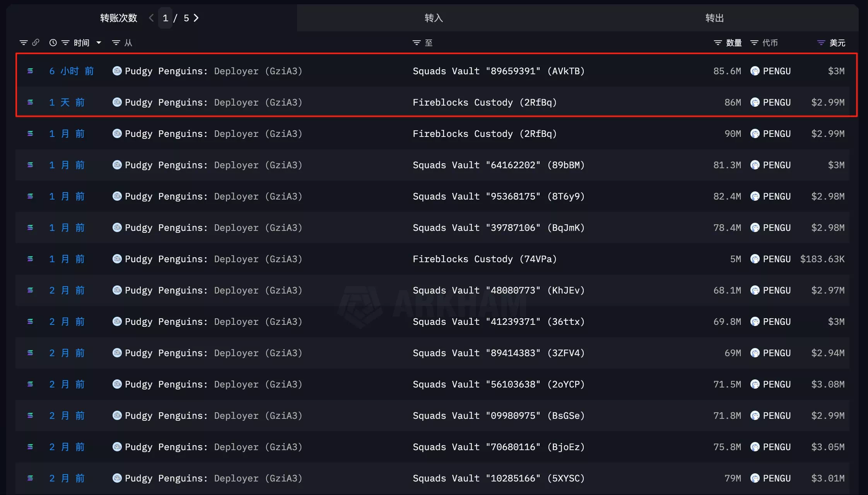Open the filter for 代币 (Token) column
Viewport: 868px width, 495px height.
tap(754, 43)
